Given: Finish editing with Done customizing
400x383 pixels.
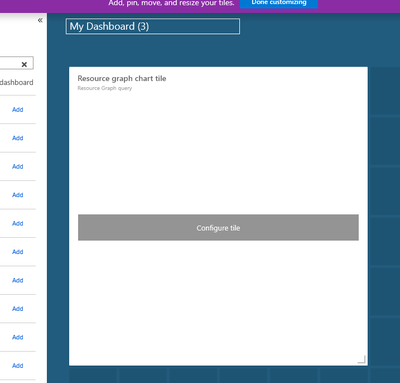Looking at the screenshot, I should pos(279,3).
